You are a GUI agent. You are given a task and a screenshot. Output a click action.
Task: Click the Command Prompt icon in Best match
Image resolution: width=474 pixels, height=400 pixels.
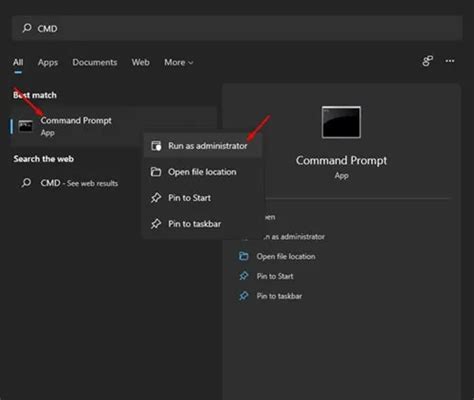(25, 126)
